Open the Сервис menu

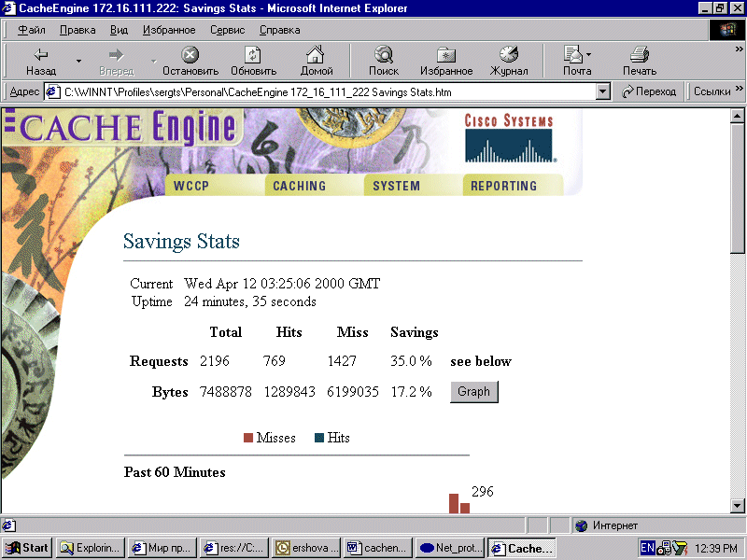click(227, 30)
